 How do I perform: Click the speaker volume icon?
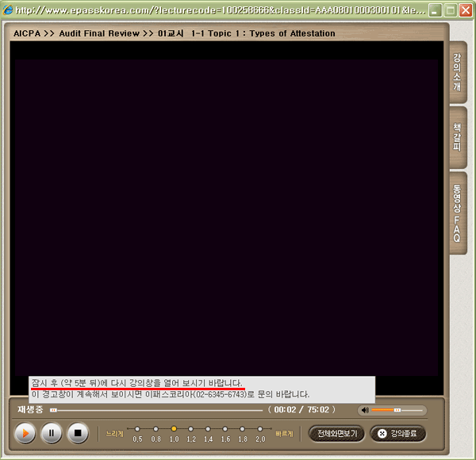[x=364, y=410]
